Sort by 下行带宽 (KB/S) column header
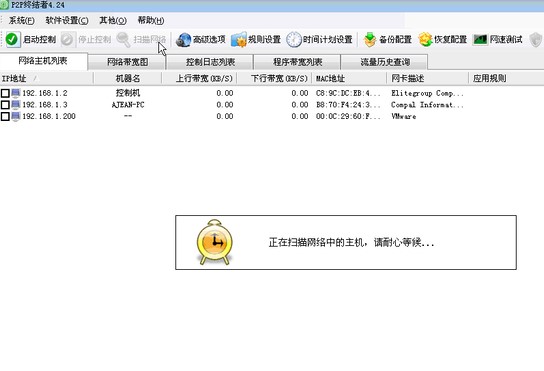This screenshot has width=544, height=371. tap(274, 78)
